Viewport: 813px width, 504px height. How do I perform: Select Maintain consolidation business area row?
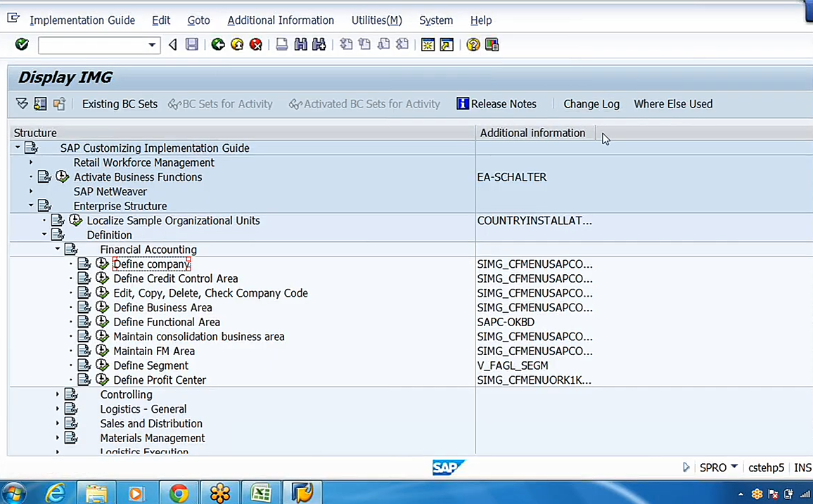click(x=198, y=336)
